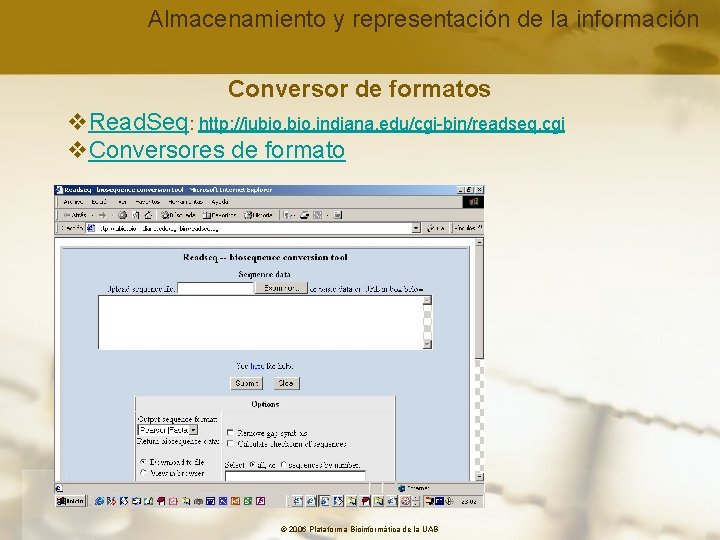Select the 'sequences by number' radio button

coord(283,465)
